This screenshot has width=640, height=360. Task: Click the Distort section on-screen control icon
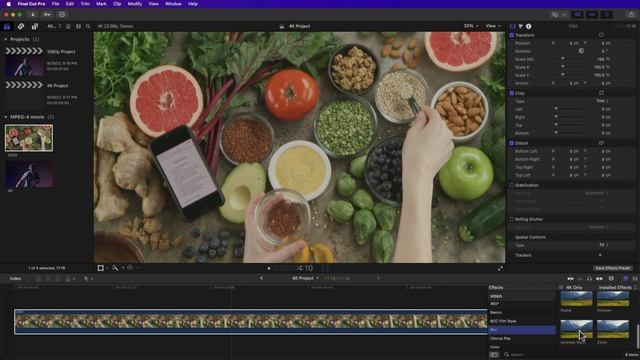[601, 143]
